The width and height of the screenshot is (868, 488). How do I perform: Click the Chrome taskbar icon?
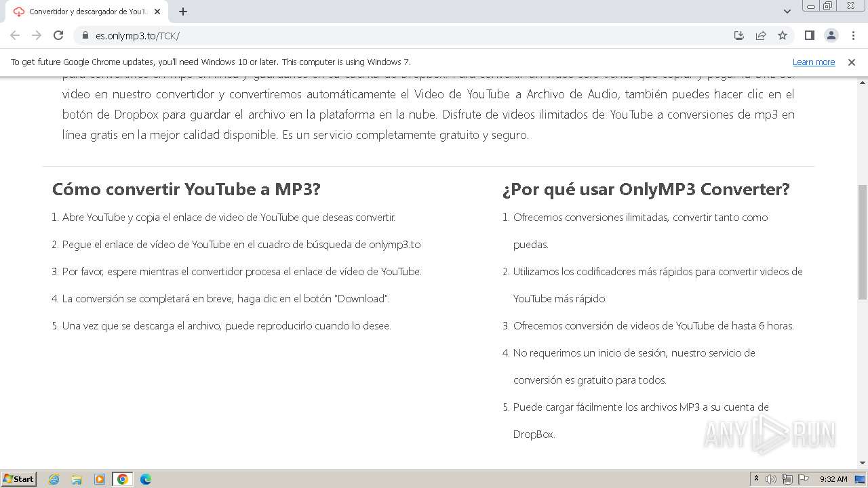point(123,479)
